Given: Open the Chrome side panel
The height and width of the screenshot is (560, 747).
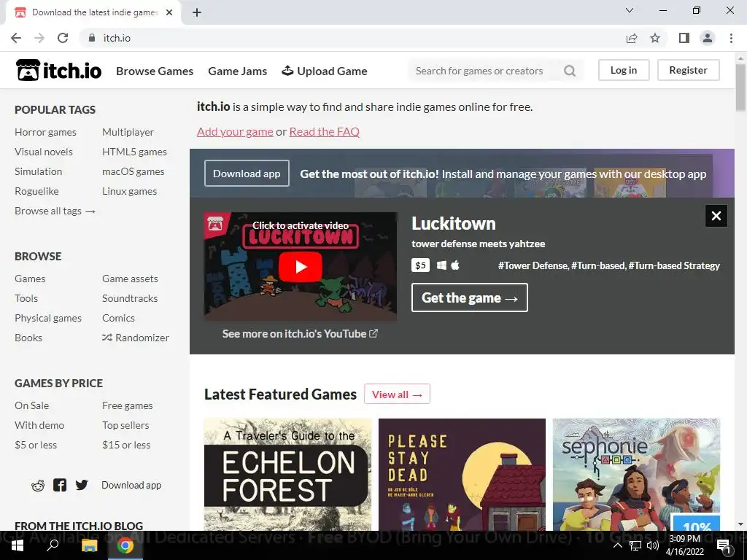Looking at the screenshot, I should click(684, 38).
